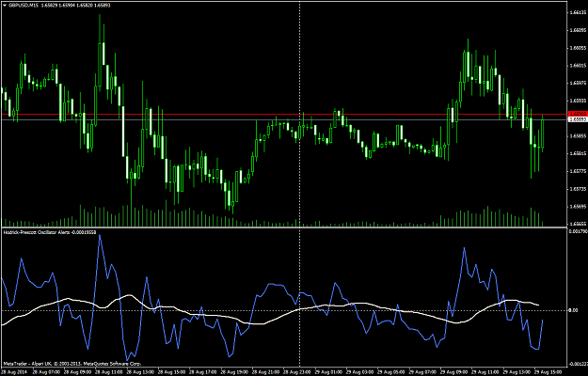Screen dimensions: 588x376
Task: Click the white 1.65893 bid price tag
Action: pos(577,119)
